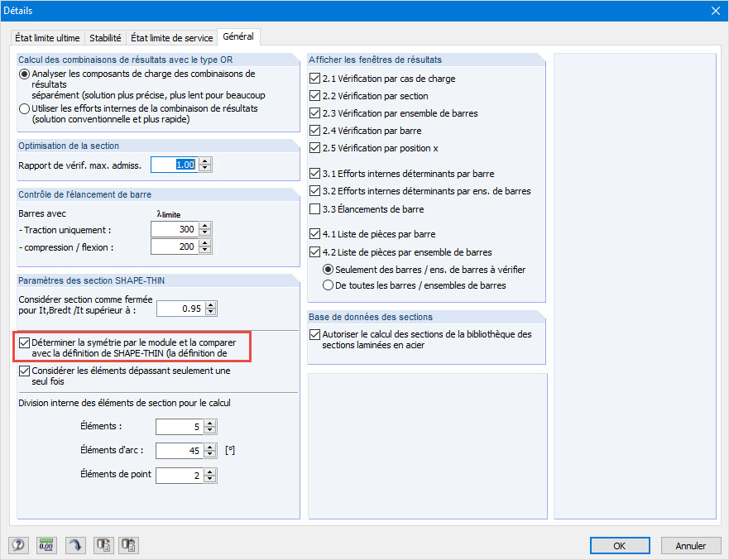Open État limite de service tab
This screenshot has height=560, width=729.
pyautogui.click(x=171, y=38)
